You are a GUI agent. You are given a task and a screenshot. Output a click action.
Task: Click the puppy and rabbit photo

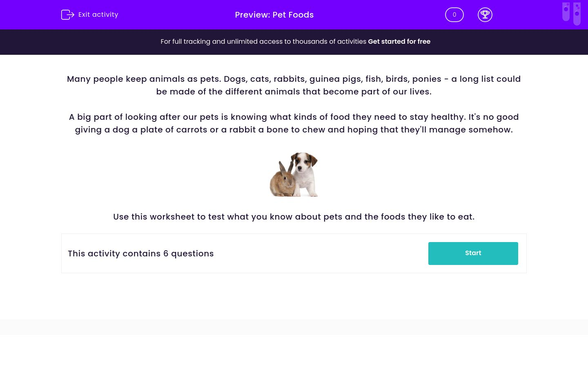click(294, 174)
